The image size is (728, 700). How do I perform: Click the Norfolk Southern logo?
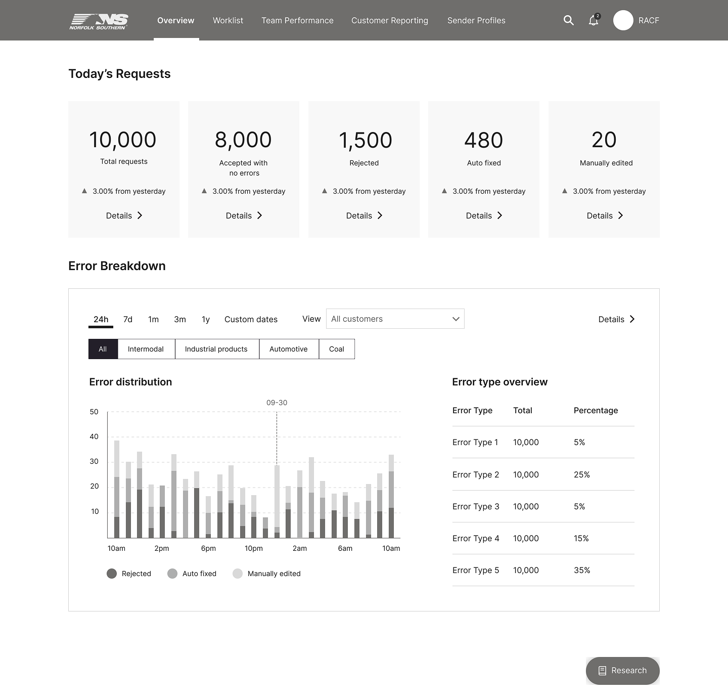tap(99, 21)
